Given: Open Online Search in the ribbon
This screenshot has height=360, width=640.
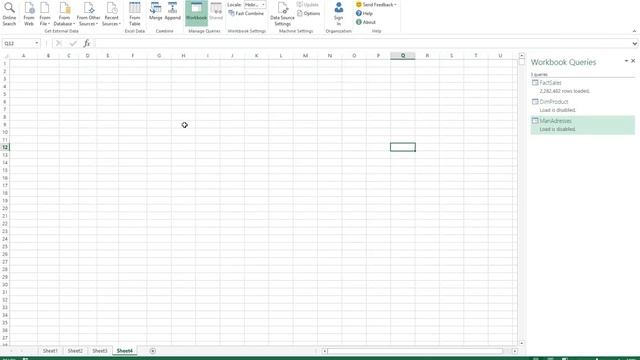Looking at the screenshot, I should point(9,14).
